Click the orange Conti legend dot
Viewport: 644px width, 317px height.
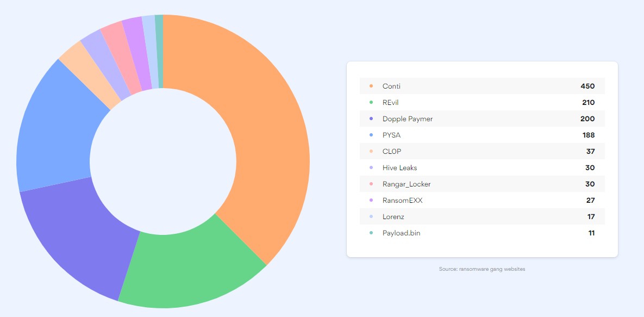371,86
